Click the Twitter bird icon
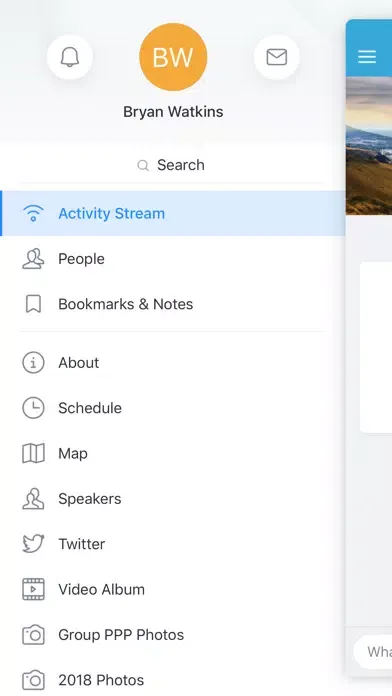392x696 pixels. coord(33,544)
